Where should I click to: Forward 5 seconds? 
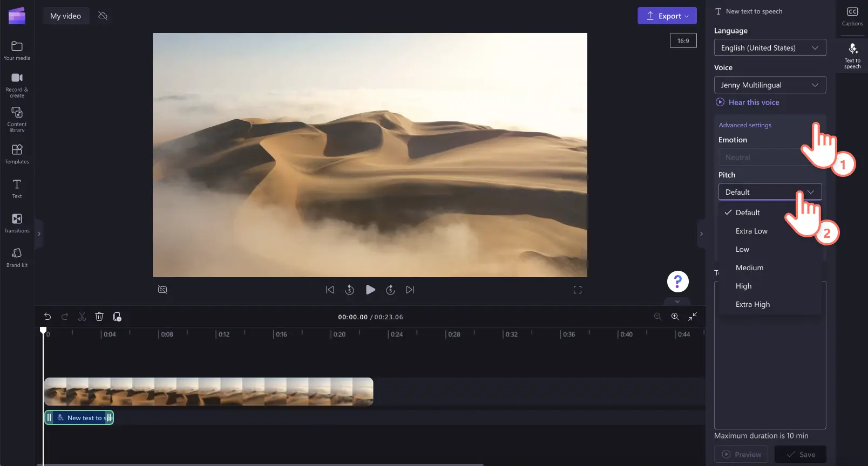pos(391,290)
